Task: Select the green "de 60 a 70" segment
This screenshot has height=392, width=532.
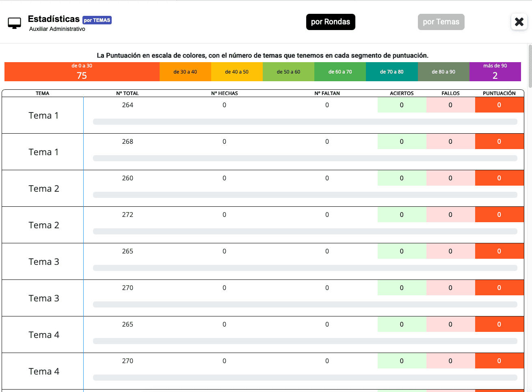Action: pyautogui.click(x=340, y=72)
